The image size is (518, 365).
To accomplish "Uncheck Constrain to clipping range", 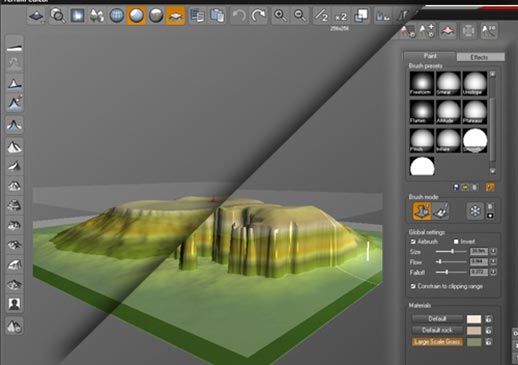I will 413,286.
